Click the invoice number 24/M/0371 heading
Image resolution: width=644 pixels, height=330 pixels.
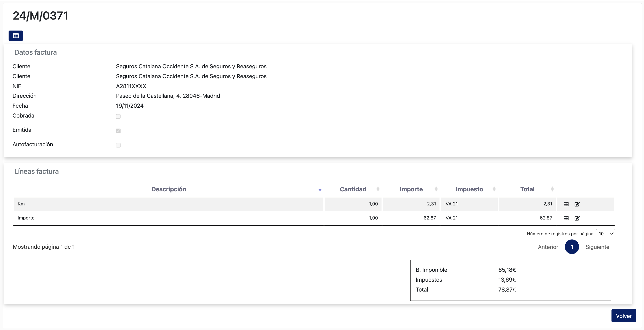(40, 16)
